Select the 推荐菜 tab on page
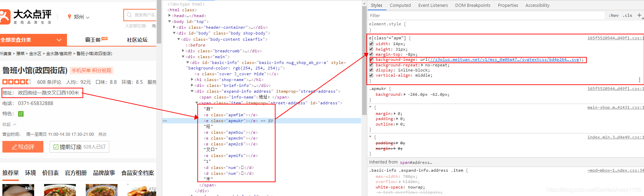The height and width of the screenshot is (196, 644). pos(11,173)
